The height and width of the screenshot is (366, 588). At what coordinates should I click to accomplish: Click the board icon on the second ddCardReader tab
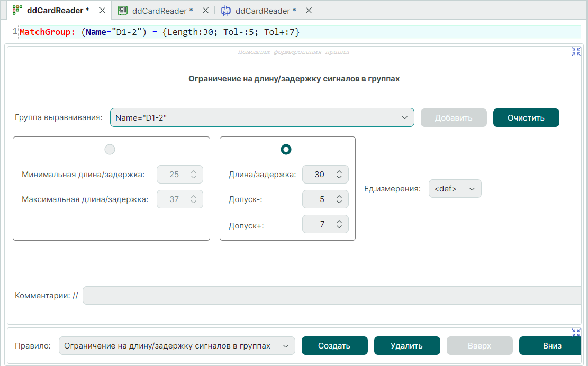tap(123, 11)
